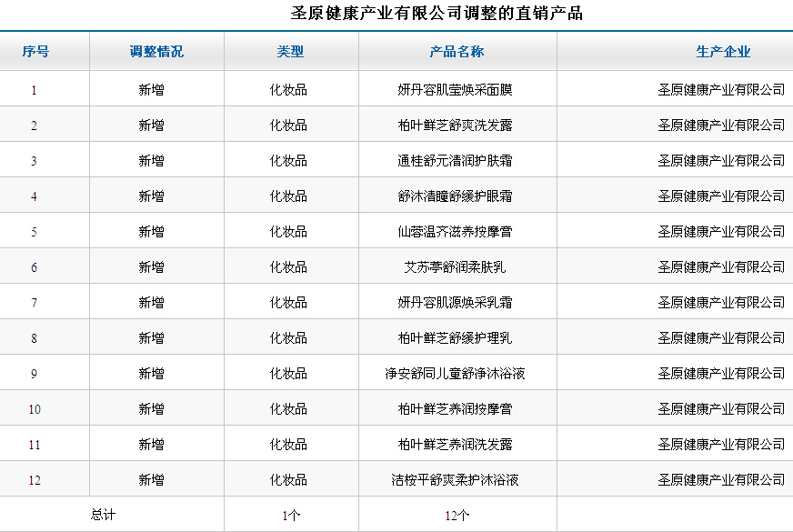The height and width of the screenshot is (532, 793).
Task: Click the 生产企业 column header
Action: pyautogui.click(x=723, y=52)
